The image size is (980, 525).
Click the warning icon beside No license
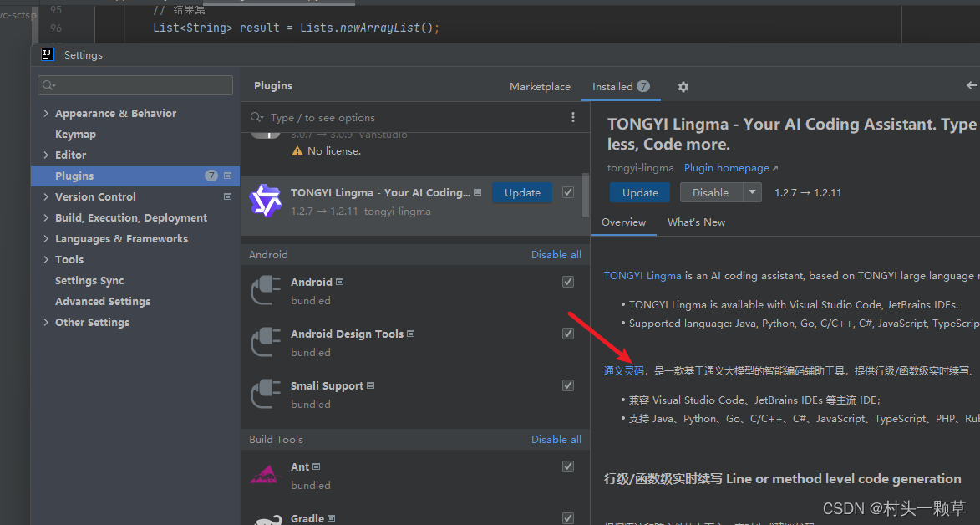coord(297,150)
